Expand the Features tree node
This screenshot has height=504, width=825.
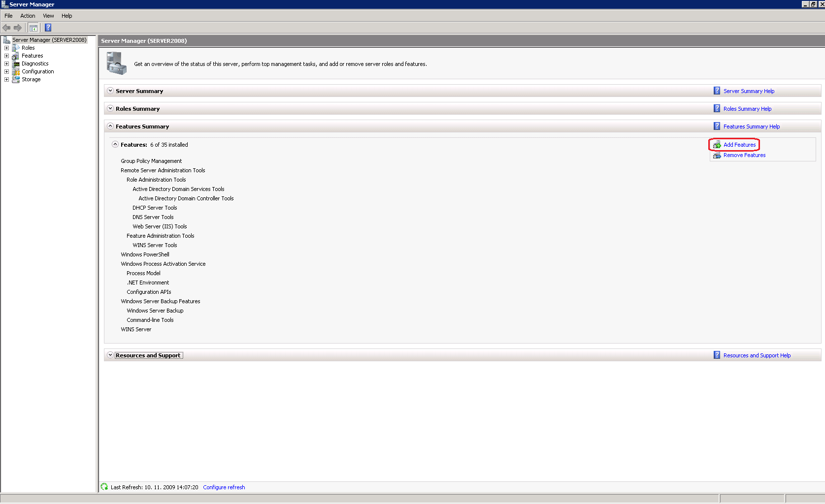pyautogui.click(x=6, y=56)
